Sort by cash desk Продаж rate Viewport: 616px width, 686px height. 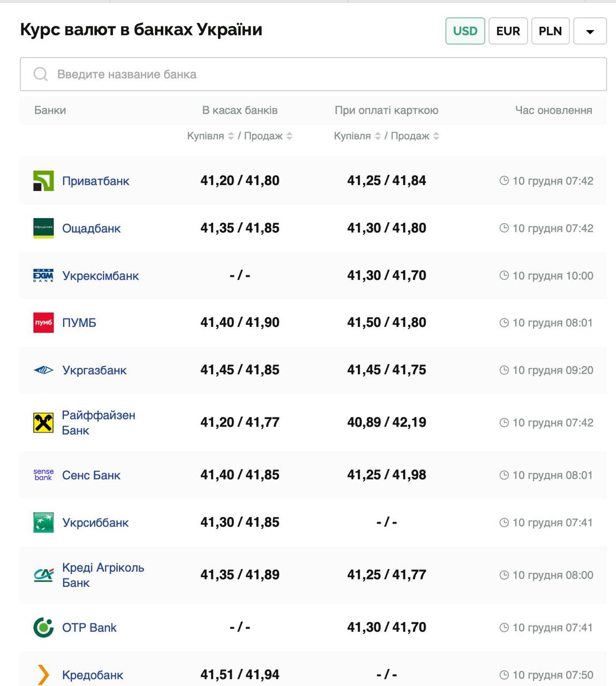click(289, 136)
